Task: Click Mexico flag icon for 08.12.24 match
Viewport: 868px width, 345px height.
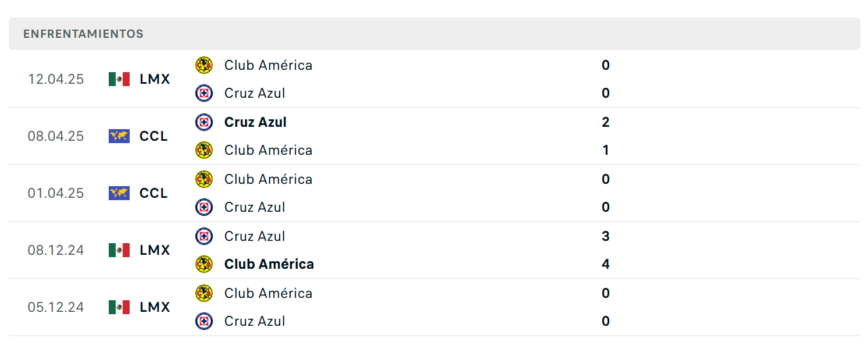Action: [x=119, y=250]
